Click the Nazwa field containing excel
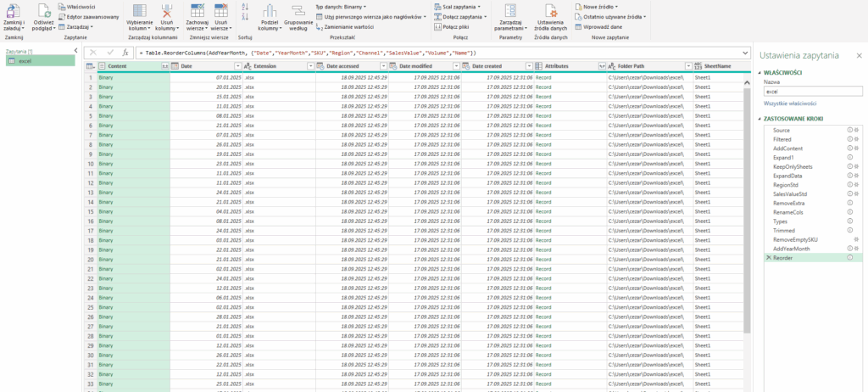The width and height of the screenshot is (868, 392). (x=813, y=92)
